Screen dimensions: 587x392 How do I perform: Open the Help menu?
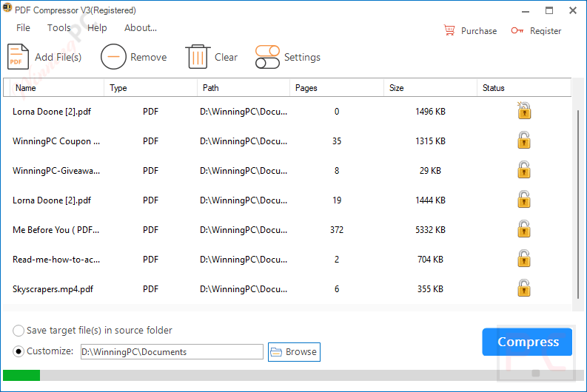97,27
